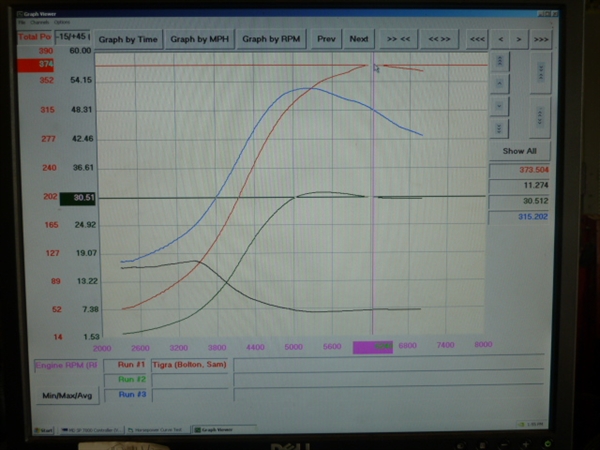Click the blue 315.202 cursor value box
600x450 pixels.
(x=519, y=217)
